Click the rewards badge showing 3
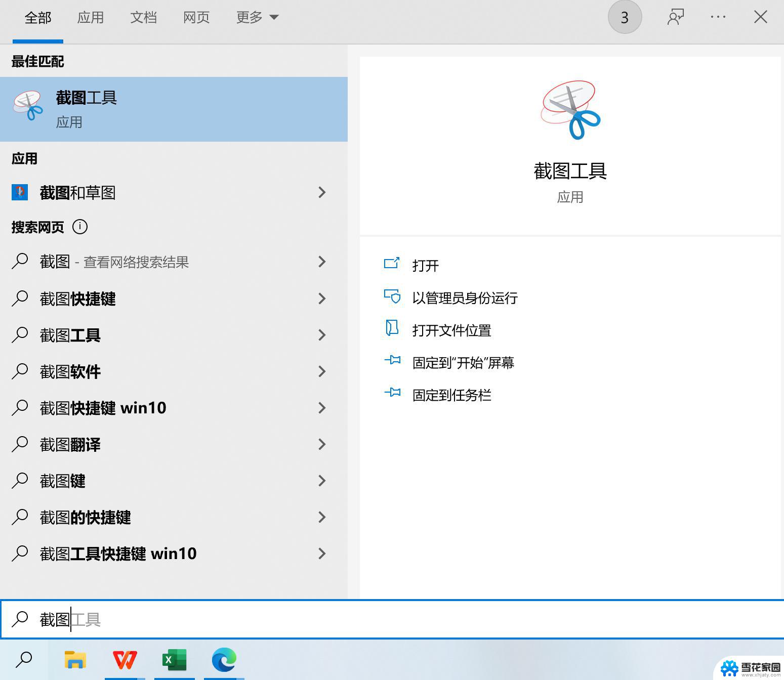This screenshot has width=784, height=680. [x=625, y=17]
